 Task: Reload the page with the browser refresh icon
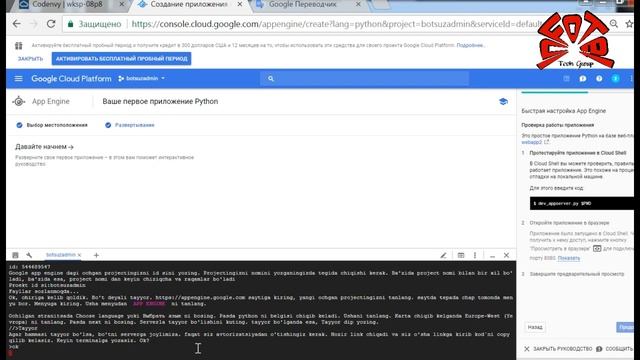coord(51,24)
